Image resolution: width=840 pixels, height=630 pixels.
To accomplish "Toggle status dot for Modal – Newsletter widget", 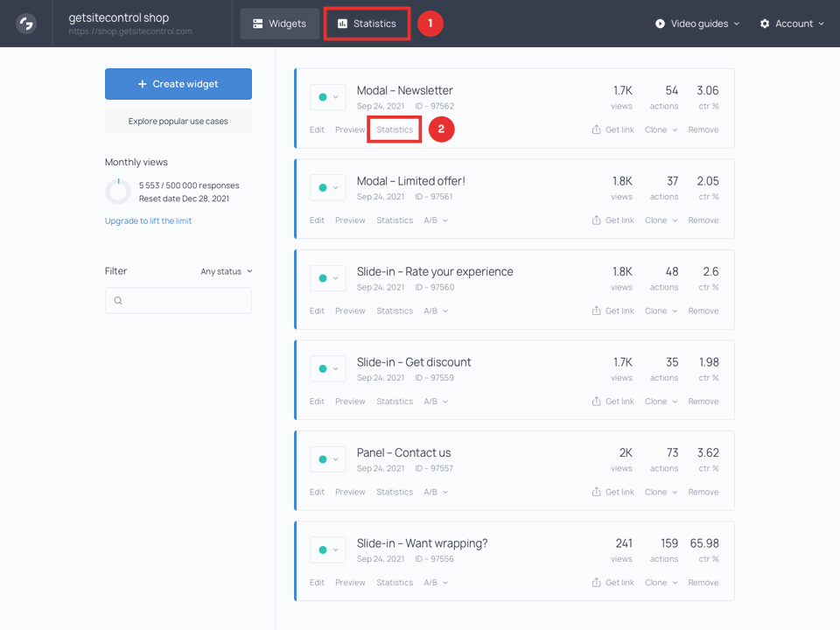I will [325, 96].
